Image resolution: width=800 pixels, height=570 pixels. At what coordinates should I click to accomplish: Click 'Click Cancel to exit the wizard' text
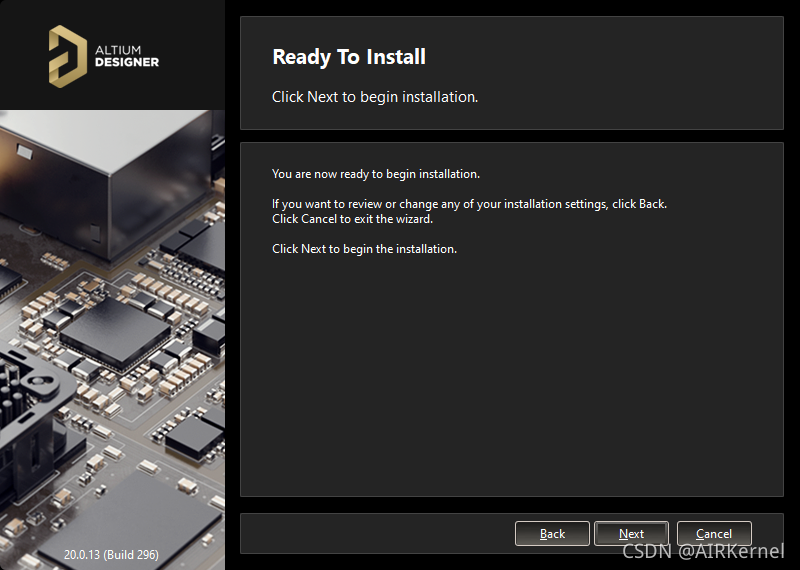pos(352,219)
